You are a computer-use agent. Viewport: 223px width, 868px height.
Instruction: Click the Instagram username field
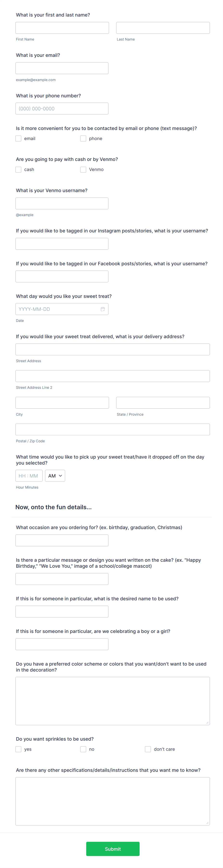coord(62,244)
